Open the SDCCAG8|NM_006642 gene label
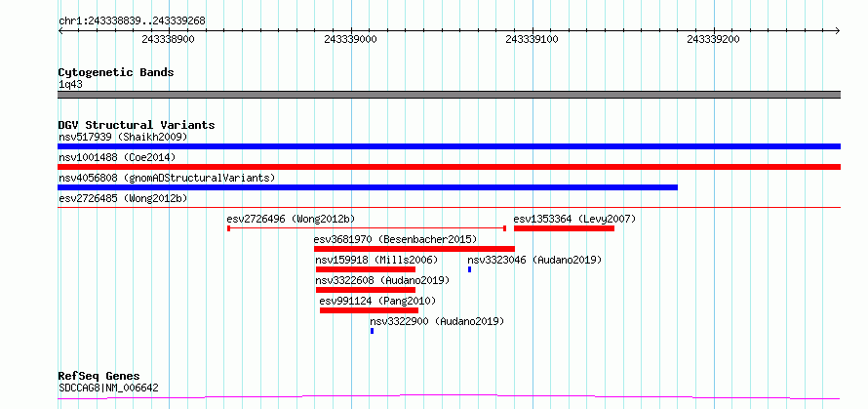868x409 pixels. coord(108,388)
